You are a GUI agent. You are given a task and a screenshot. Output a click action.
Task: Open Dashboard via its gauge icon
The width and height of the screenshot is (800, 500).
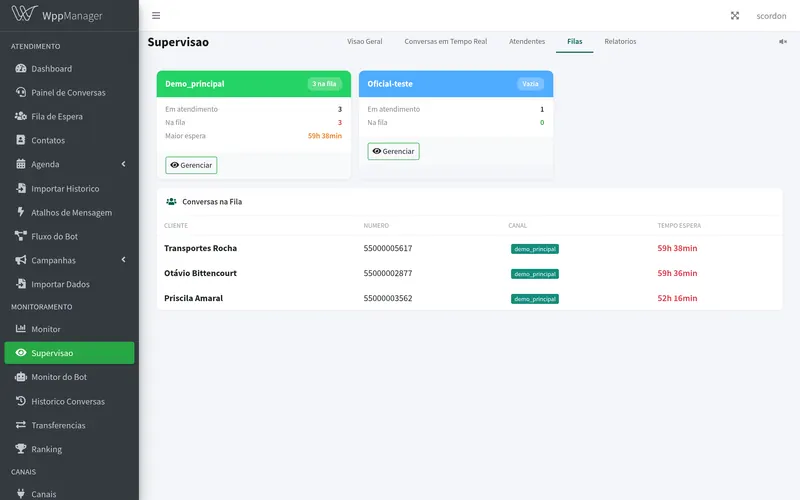click(x=21, y=68)
